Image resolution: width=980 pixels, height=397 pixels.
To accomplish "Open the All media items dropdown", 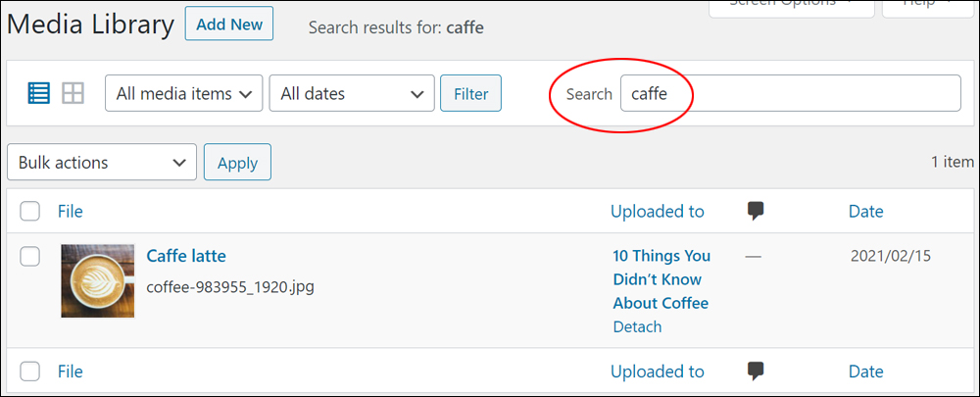I will pyautogui.click(x=184, y=93).
